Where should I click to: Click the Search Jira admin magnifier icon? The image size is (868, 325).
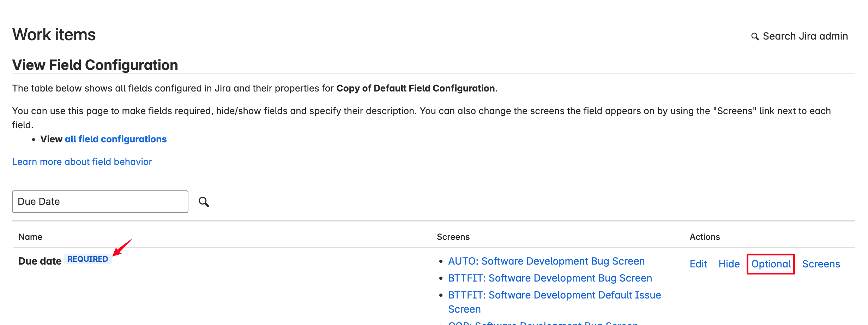[755, 36]
